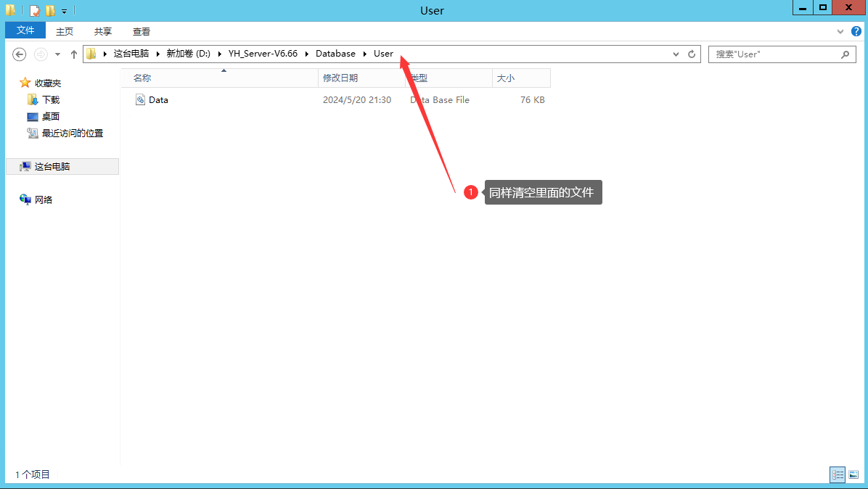
Task: Switch to the 查看 ribbon tab
Action: pyautogui.click(x=142, y=31)
